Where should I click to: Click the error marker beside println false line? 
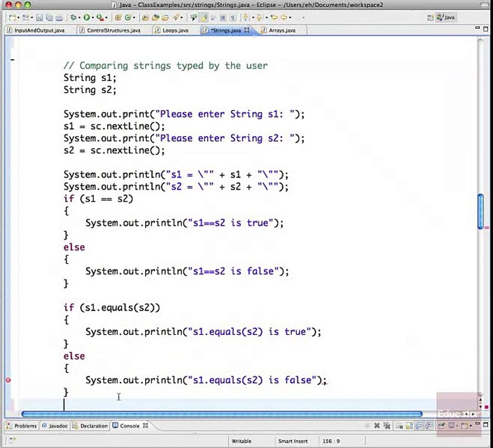(8, 380)
